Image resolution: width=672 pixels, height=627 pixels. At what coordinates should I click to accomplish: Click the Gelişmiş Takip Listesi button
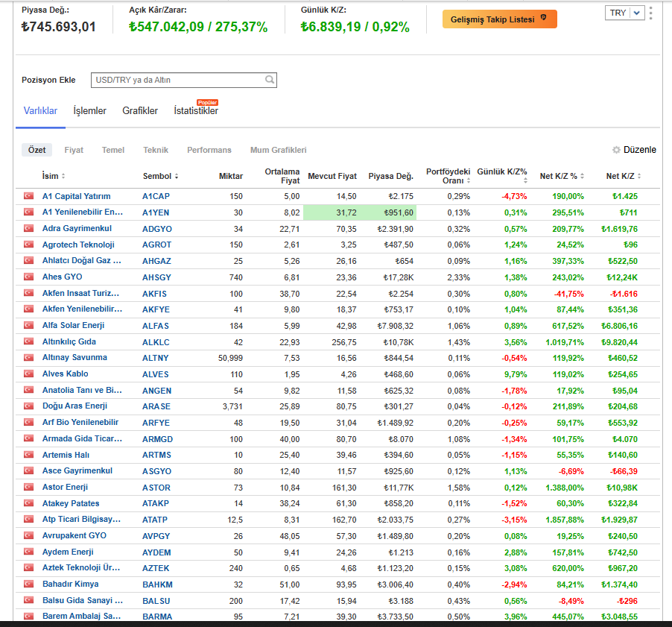pos(499,19)
